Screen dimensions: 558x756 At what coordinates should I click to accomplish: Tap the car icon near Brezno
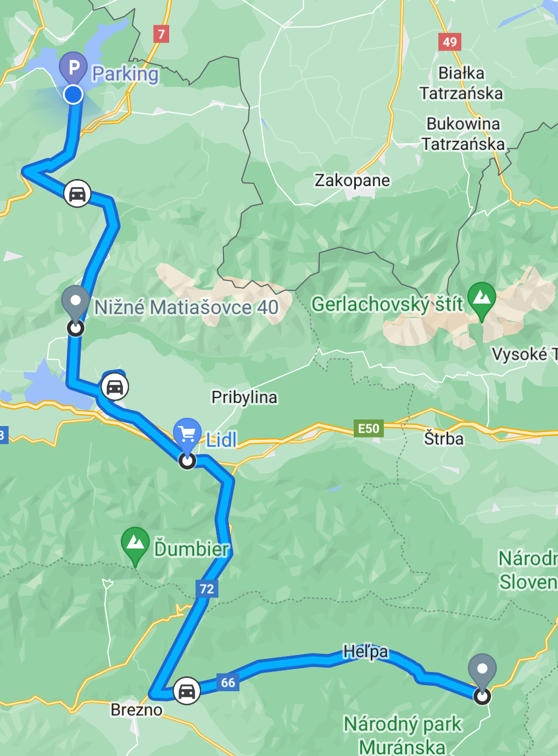coord(187,691)
